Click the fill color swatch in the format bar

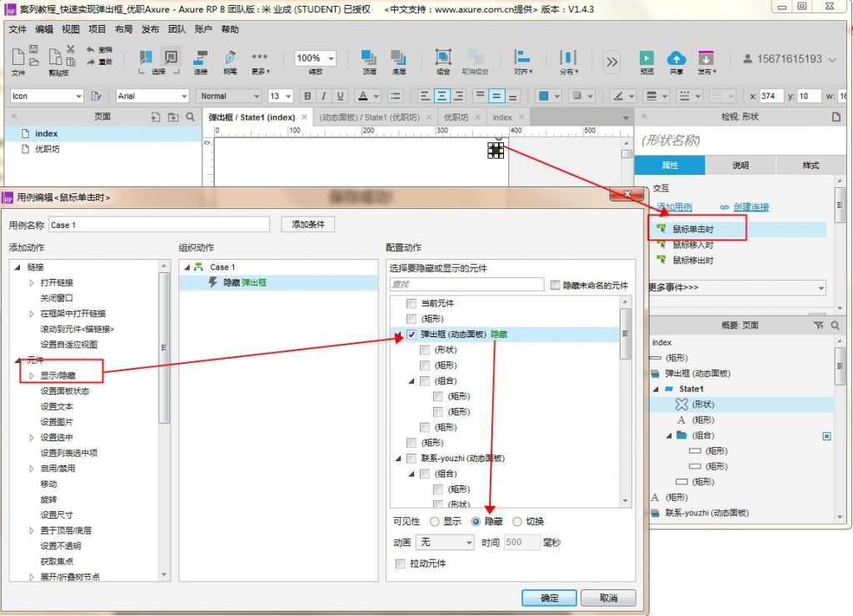544,96
